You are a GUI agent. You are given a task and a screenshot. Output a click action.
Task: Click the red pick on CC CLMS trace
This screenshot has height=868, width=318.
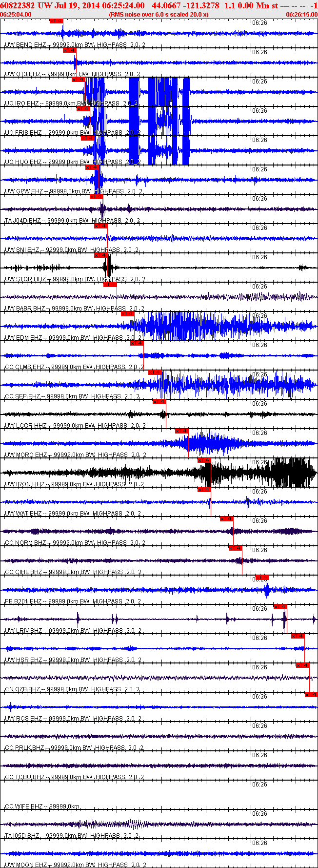click(137, 343)
